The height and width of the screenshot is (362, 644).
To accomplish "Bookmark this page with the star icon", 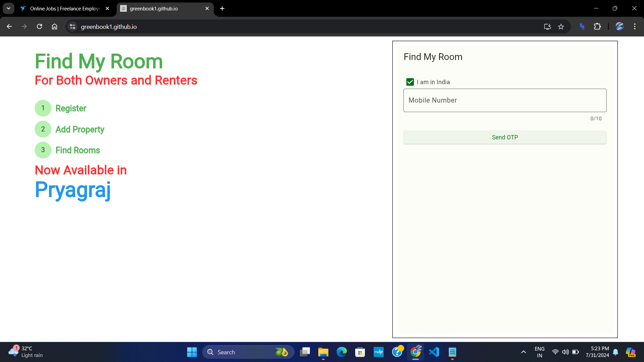I will point(561,26).
